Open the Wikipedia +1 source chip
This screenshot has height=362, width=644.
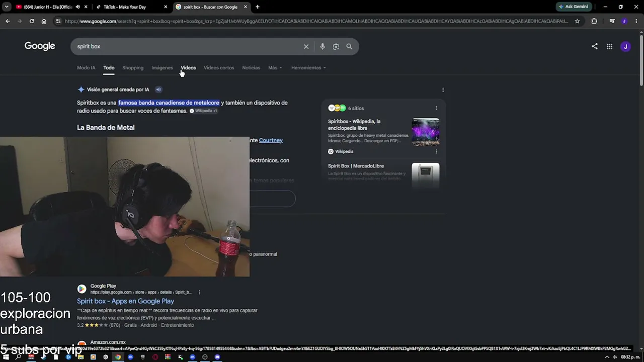click(204, 111)
